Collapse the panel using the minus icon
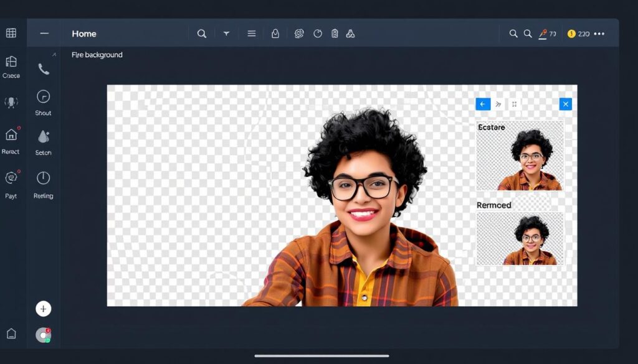Viewport: 638px width, 364px height. 44,34
